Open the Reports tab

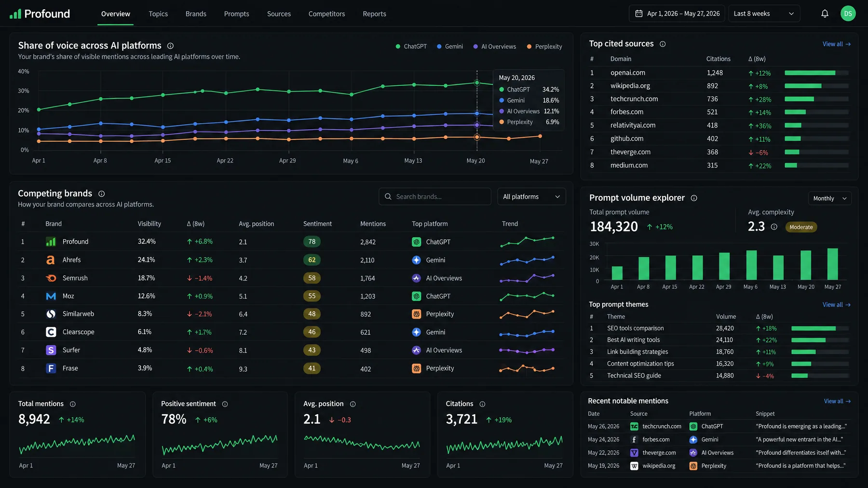click(374, 14)
